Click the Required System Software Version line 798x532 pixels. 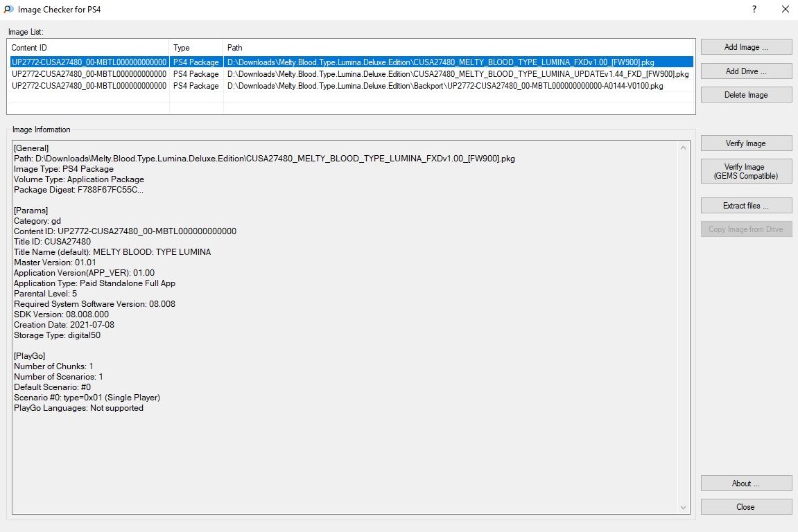94,303
